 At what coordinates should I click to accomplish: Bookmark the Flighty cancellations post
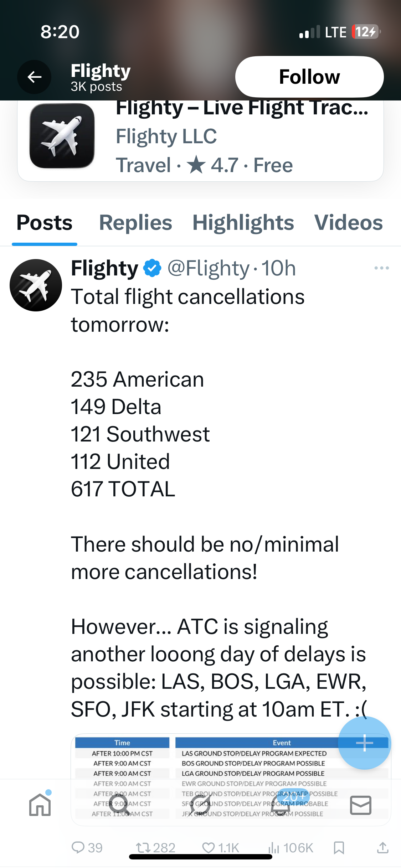coord(339,847)
